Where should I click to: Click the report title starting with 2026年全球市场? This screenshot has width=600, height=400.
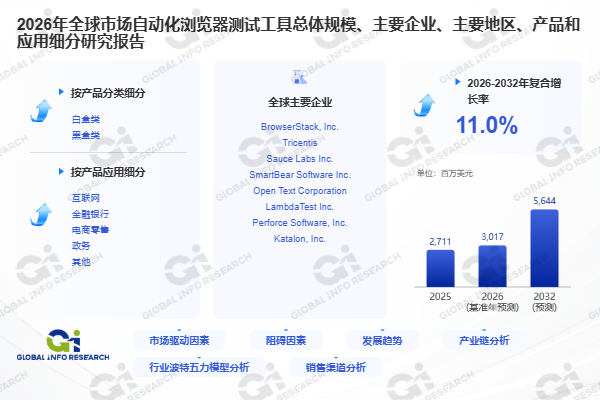(298, 33)
